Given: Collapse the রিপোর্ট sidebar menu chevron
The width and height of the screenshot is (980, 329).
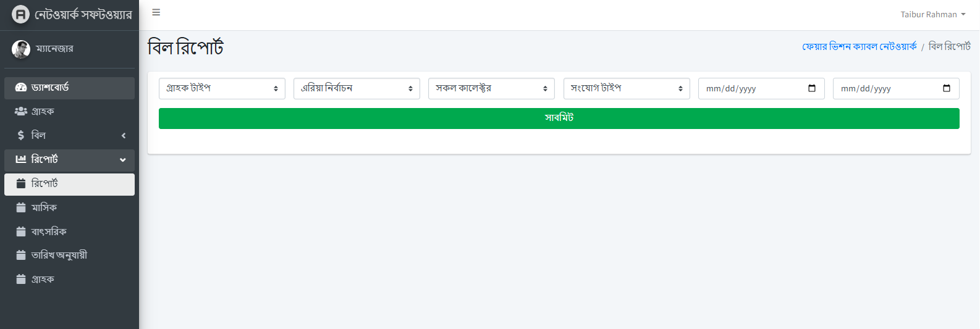Looking at the screenshot, I should pos(123,159).
